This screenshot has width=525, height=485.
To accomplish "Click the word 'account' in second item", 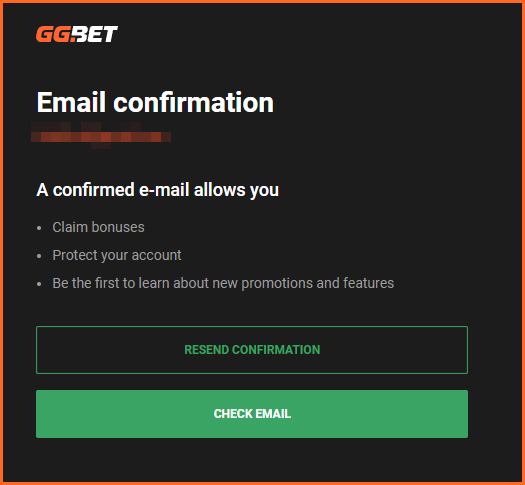I will point(156,255).
